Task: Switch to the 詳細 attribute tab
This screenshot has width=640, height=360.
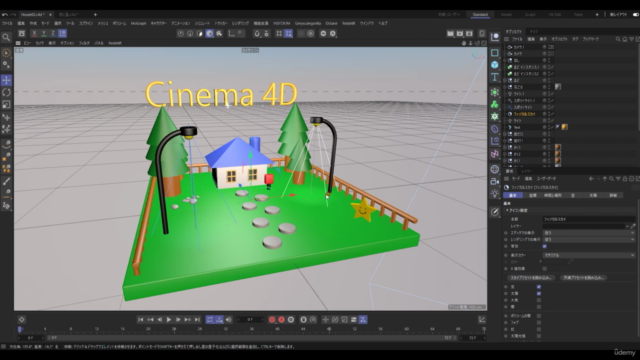Action: [613, 196]
